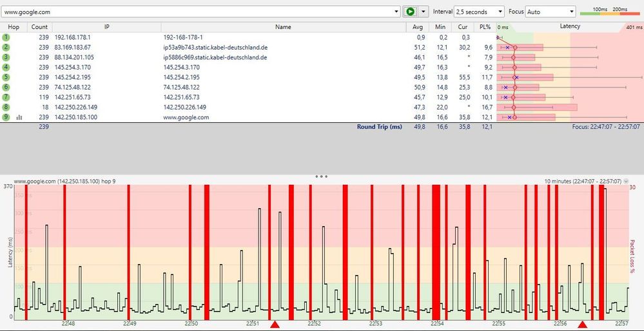Sort by the Name column header
The width and height of the screenshot is (644, 331).
(x=284, y=26)
